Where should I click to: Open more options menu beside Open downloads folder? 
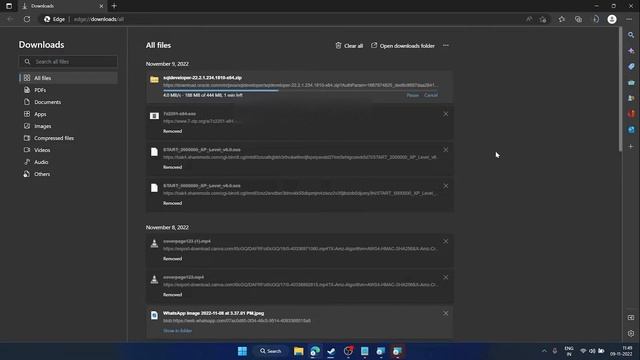[446, 45]
